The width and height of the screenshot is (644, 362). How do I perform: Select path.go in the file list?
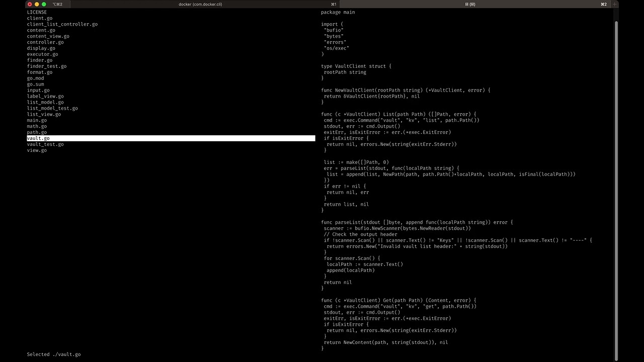point(37,133)
